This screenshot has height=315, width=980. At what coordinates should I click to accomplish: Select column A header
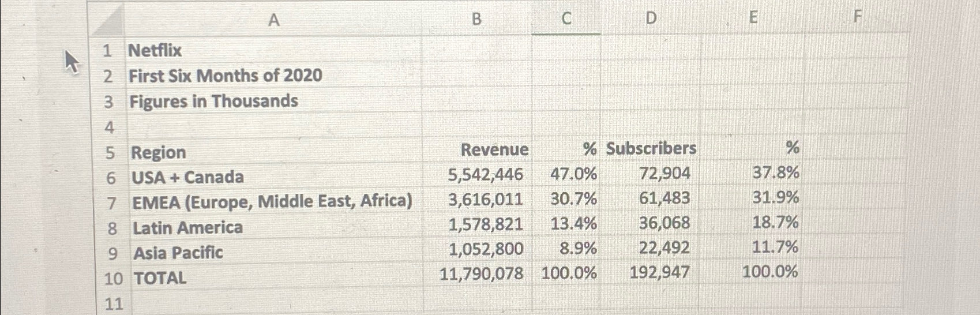point(273,20)
